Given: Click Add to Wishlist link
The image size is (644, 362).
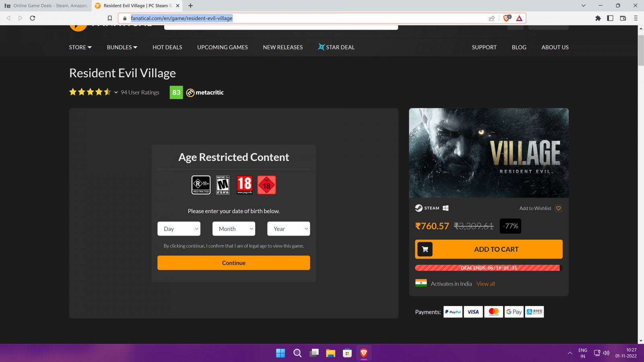Looking at the screenshot, I should (535, 208).
